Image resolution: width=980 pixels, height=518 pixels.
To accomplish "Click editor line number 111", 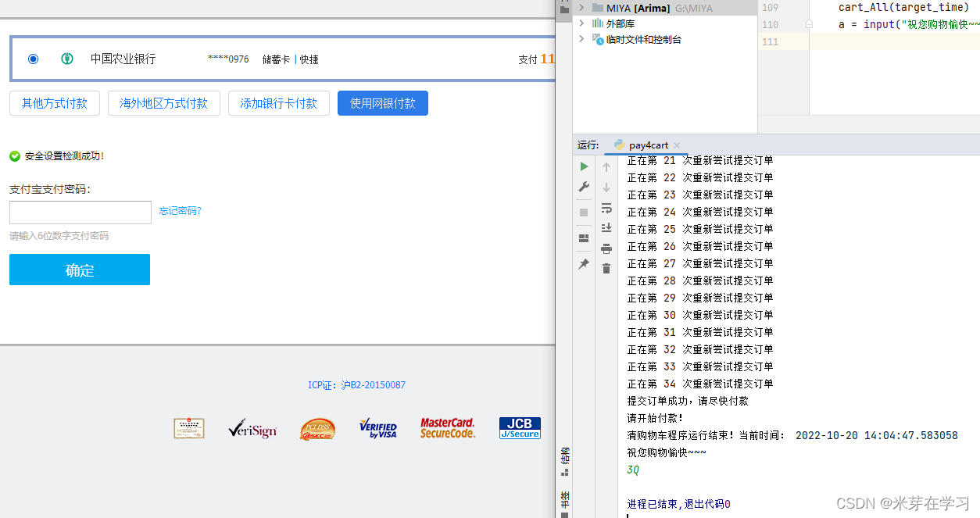I will tap(770, 42).
